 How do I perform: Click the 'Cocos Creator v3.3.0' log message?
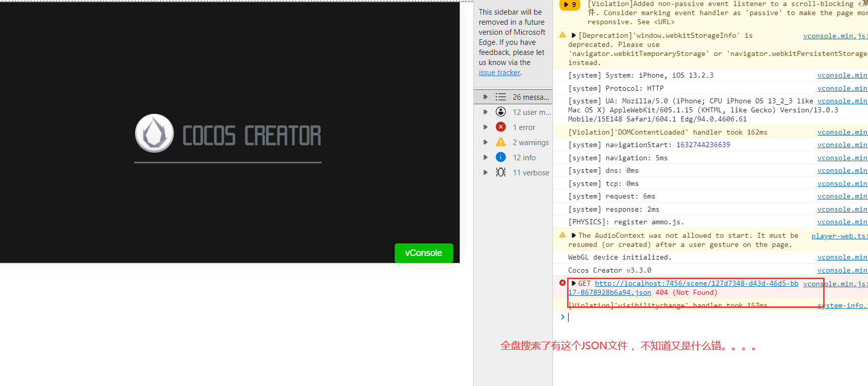point(609,270)
